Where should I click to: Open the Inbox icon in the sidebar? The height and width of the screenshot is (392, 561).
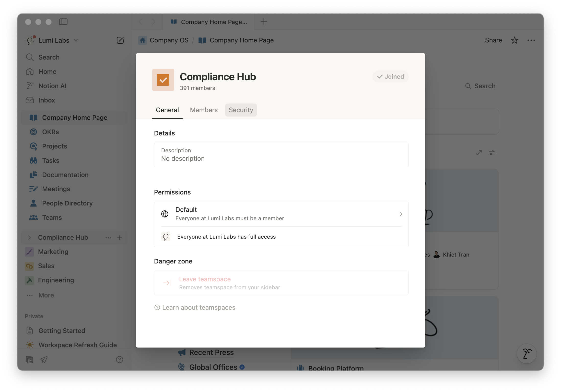30,100
